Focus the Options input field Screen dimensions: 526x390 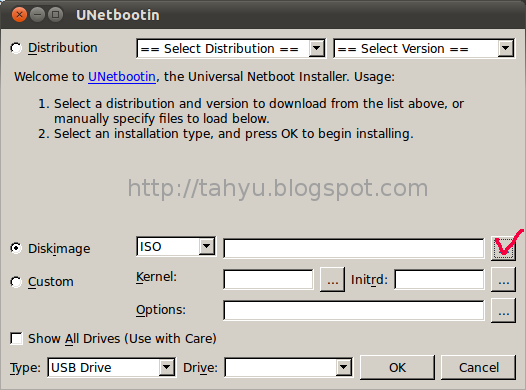click(x=354, y=311)
